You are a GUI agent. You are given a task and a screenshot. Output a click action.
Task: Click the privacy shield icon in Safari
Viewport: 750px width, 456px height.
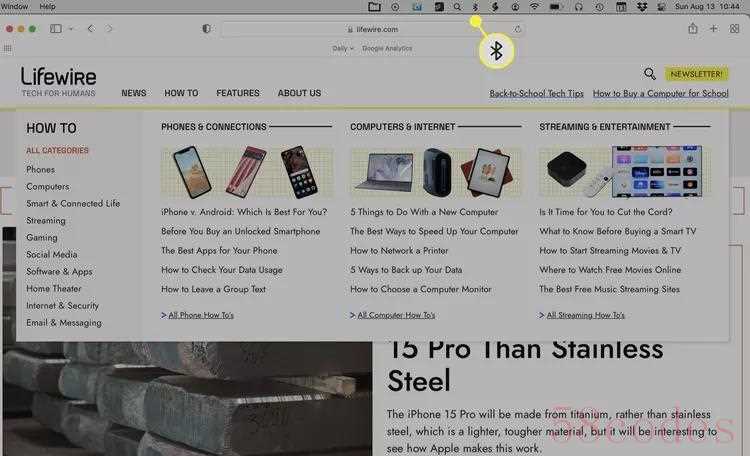pos(207,29)
